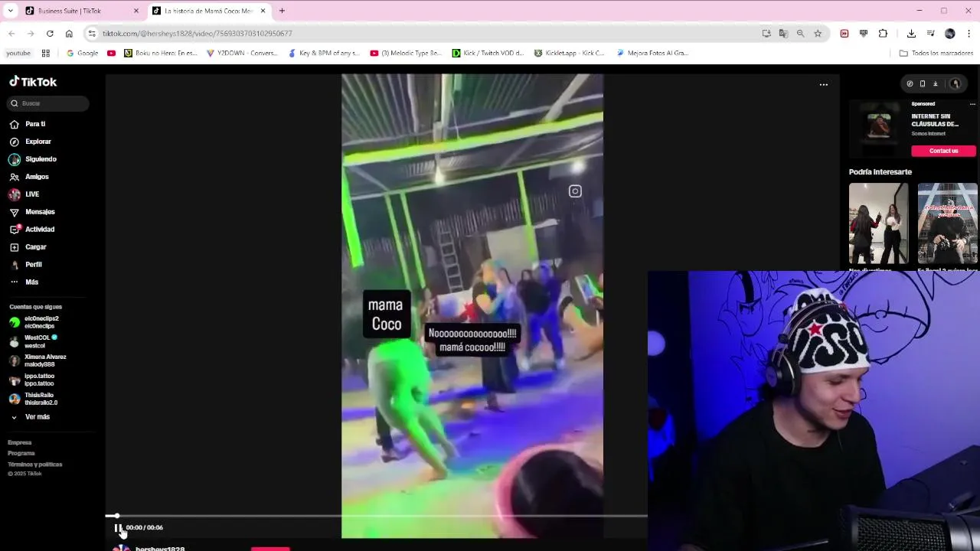Open the Todos los marcadores folder
The height and width of the screenshot is (551, 980).
click(x=936, y=54)
